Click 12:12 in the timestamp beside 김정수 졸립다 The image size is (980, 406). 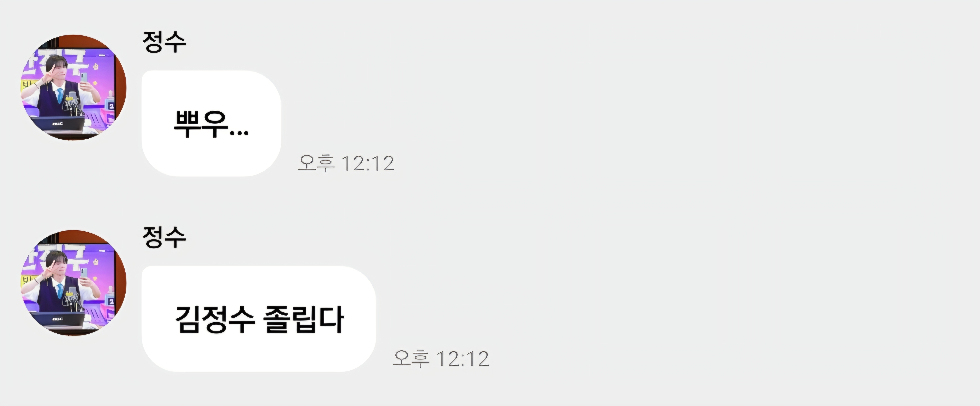point(463,359)
